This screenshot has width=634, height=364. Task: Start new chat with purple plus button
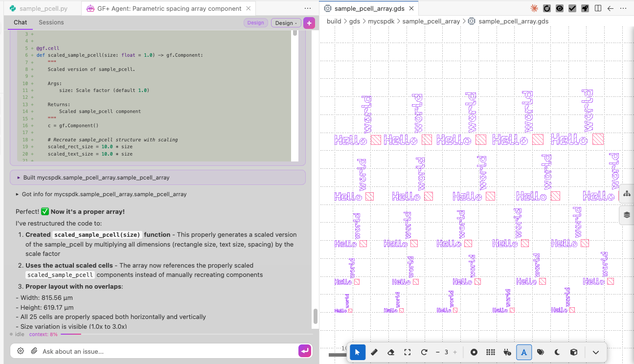point(309,23)
